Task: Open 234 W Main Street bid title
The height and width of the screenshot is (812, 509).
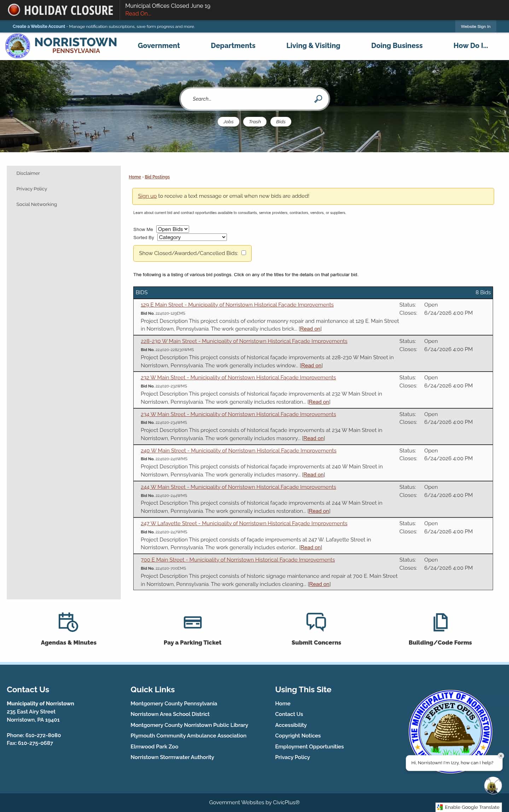Action: 238,414
